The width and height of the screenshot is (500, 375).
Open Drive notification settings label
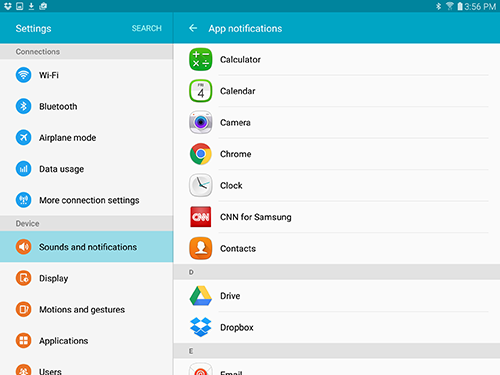point(230,296)
